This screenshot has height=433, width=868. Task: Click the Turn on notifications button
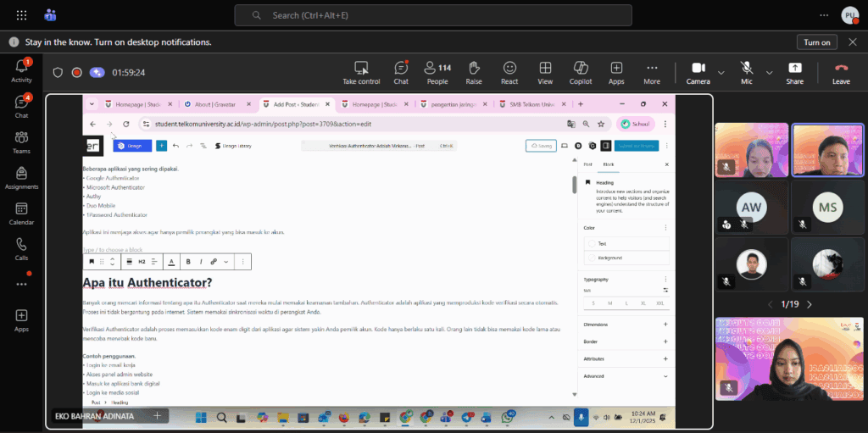[817, 42]
